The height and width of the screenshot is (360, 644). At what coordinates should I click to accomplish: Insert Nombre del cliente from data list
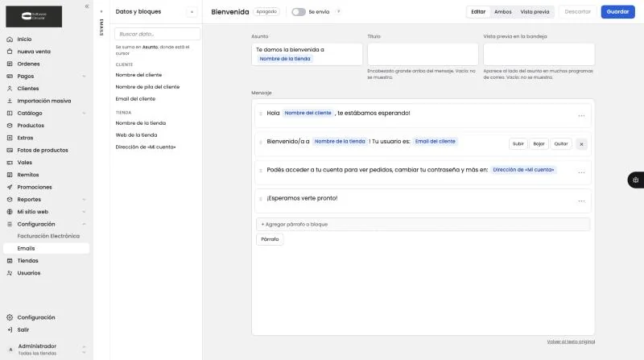pyautogui.click(x=138, y=75)
